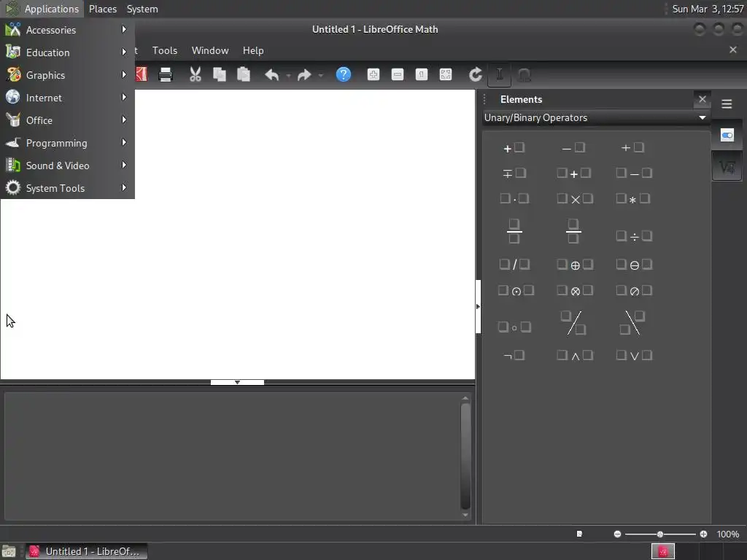Choose Sound & Video in the Applications menu
The image size is (747, 560).
point(67,166)
